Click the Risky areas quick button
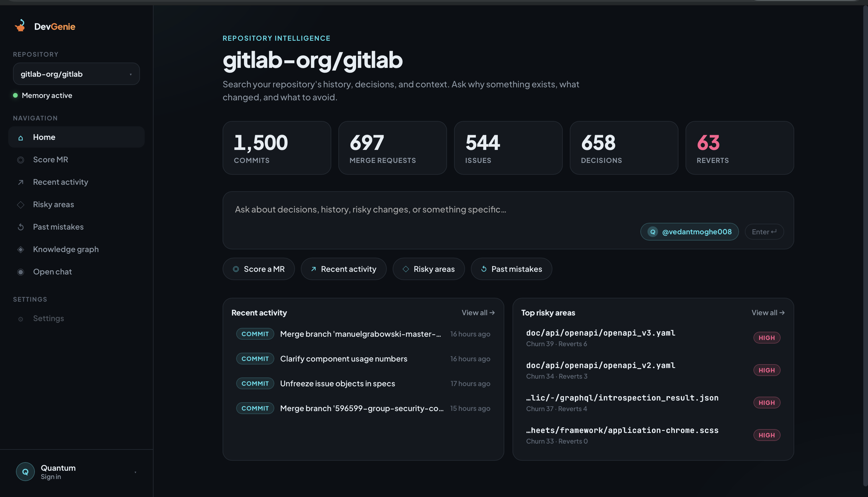 click(x=428, y=269)
